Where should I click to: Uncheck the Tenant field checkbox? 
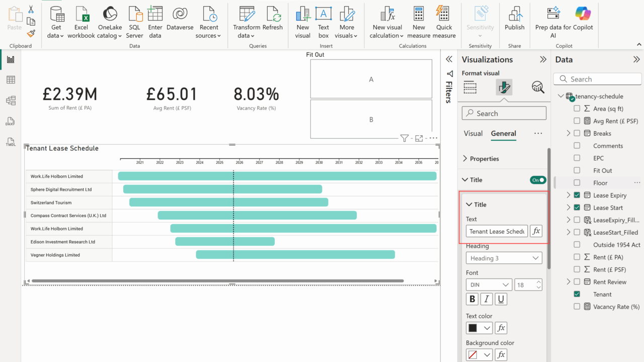click(x=577, y=294)
